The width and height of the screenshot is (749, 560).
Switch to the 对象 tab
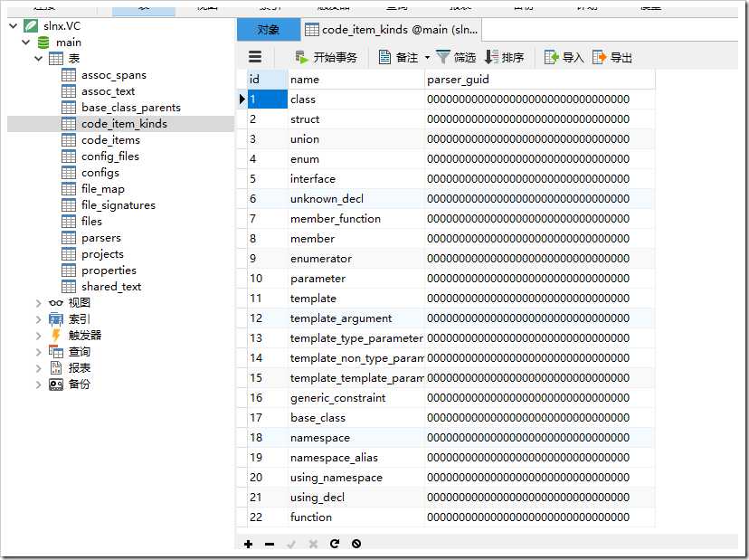coord(269,30)
